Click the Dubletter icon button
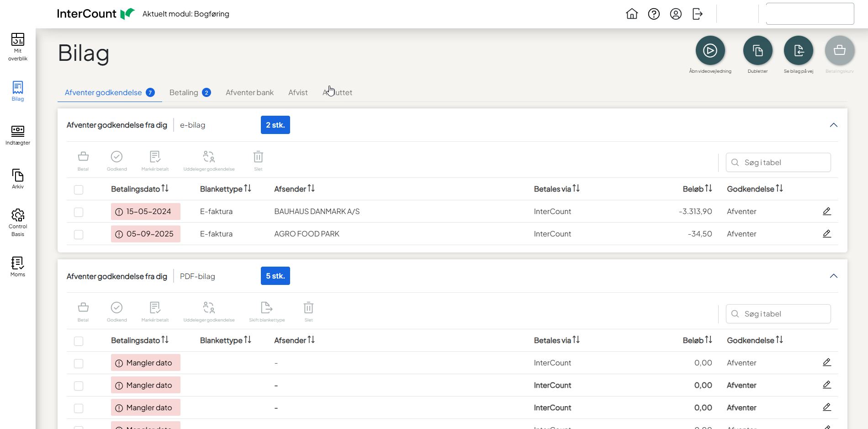This screenshot has height=429, width=868. tap(757, 50)
